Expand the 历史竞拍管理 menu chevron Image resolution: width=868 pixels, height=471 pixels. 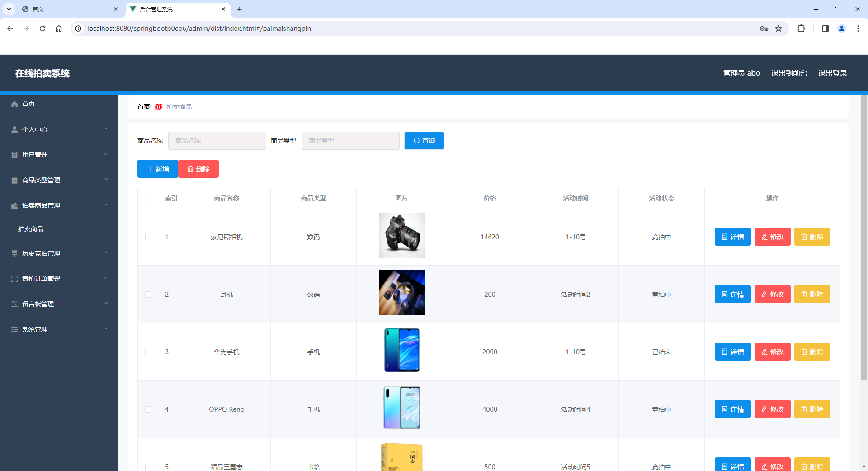click(x=106, y=253)
